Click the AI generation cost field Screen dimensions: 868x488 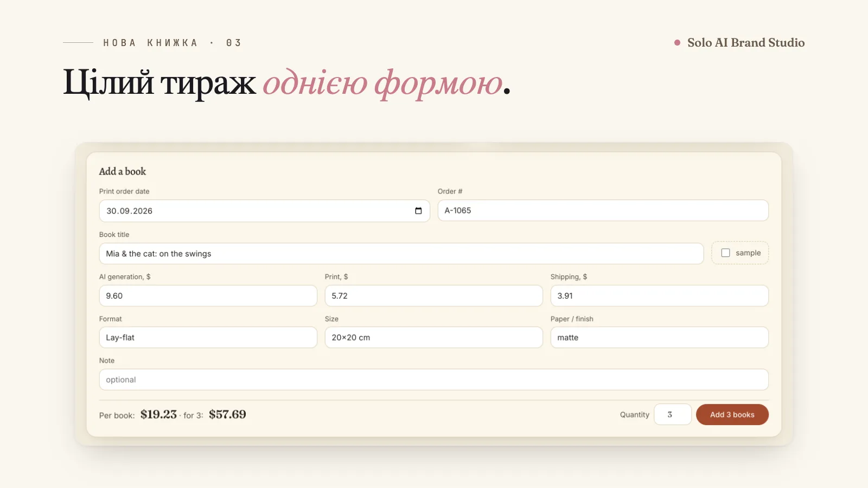coord(208,296)
